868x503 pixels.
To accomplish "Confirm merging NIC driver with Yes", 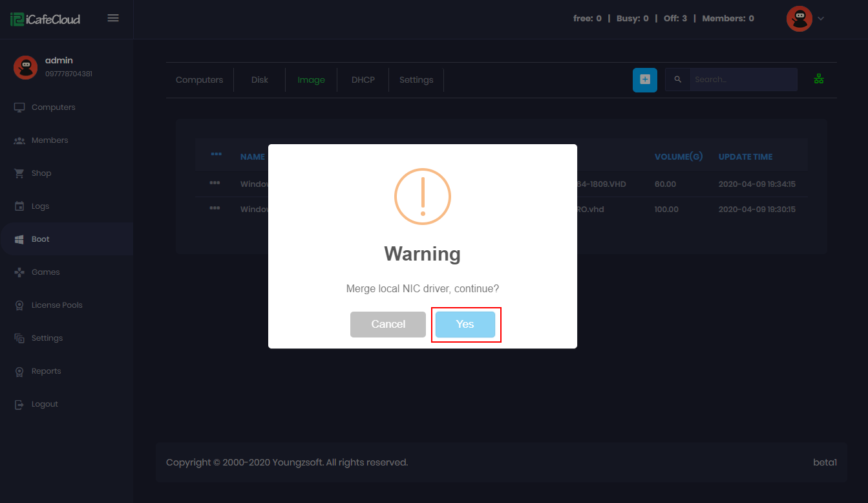I will pyautogui.click(x=466, y=324).
